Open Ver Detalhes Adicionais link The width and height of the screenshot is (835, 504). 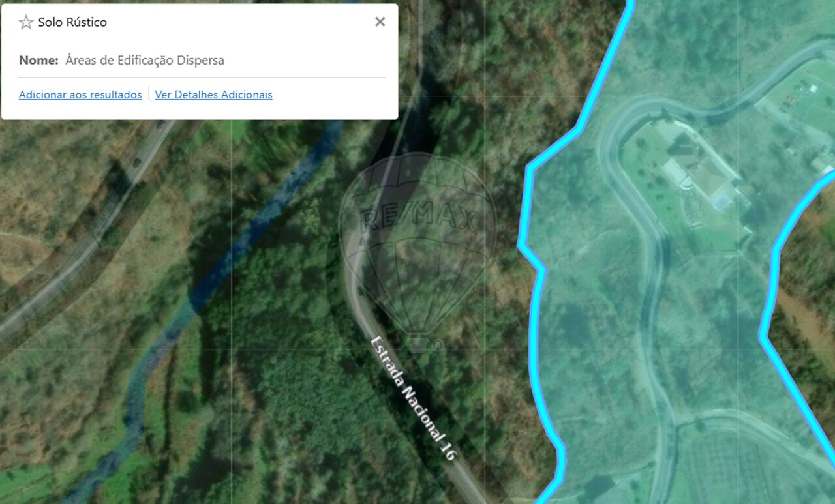coord(213,95)
